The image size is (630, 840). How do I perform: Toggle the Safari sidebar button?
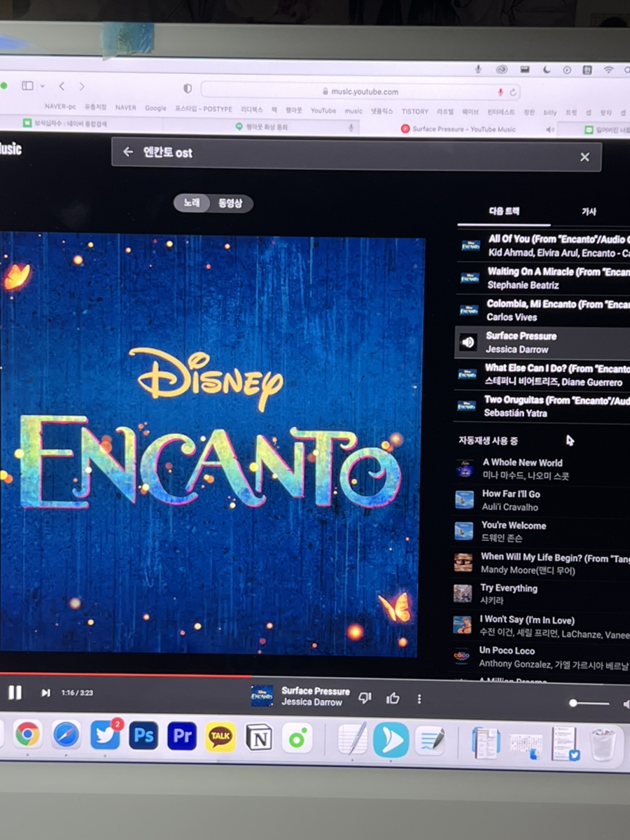point(27,85)
